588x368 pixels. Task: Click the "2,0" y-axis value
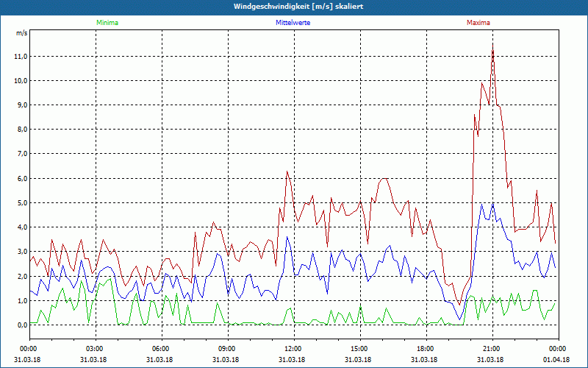tap(22, 277)
